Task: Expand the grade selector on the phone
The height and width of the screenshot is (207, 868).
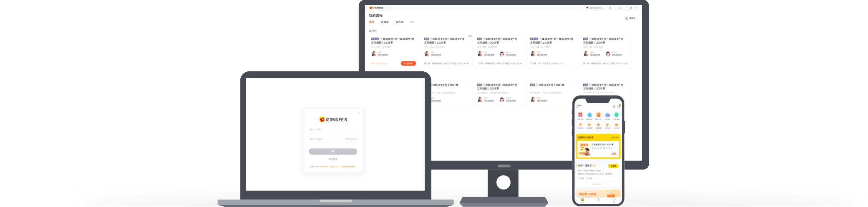Action: click(x=579, y=106)
